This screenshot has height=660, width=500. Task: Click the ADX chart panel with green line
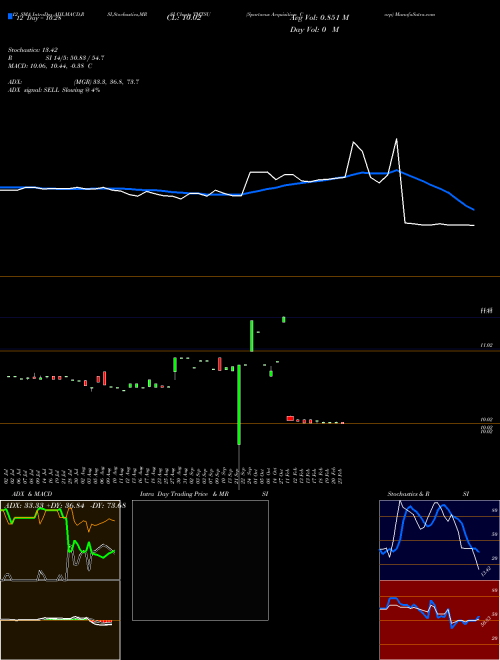click(60, 540)
